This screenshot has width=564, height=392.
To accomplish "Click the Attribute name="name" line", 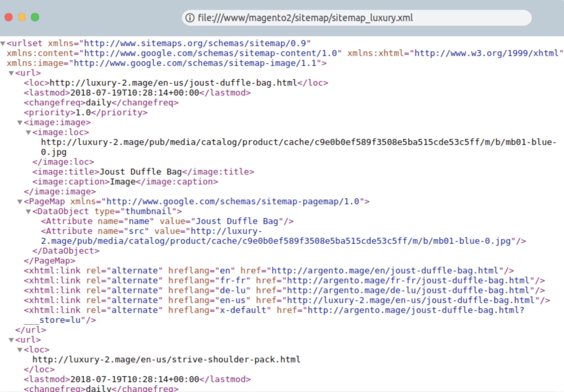I will (x=167, y=221).
